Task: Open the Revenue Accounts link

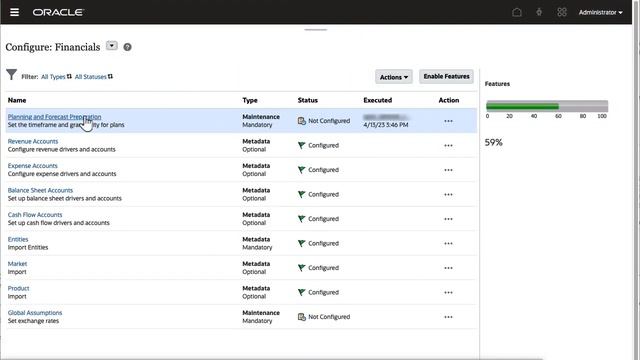Action: point(33,141)
